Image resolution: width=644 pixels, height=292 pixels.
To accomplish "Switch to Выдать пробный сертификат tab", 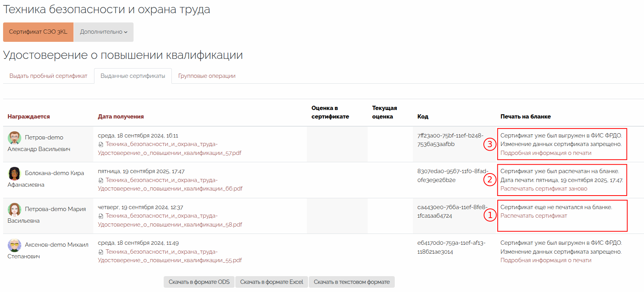I will [48, 76].
